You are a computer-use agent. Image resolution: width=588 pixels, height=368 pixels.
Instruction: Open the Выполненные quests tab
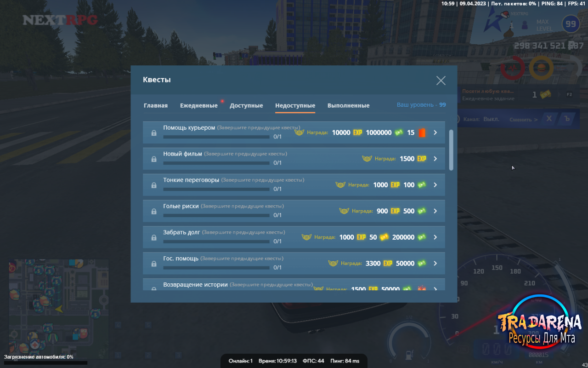pyautogui.click(x=348, y=105)
